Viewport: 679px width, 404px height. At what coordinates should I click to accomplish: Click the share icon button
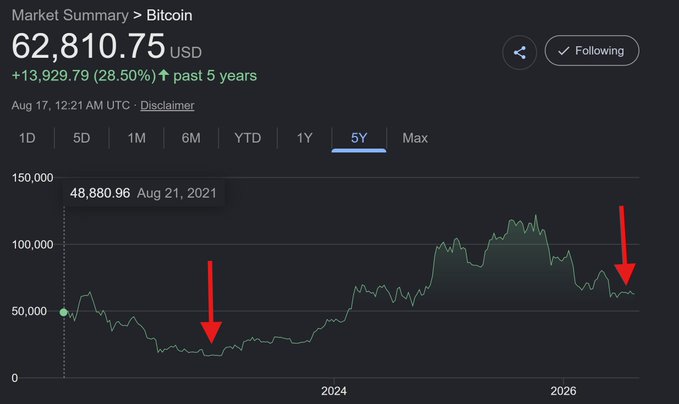coord(519,52)
